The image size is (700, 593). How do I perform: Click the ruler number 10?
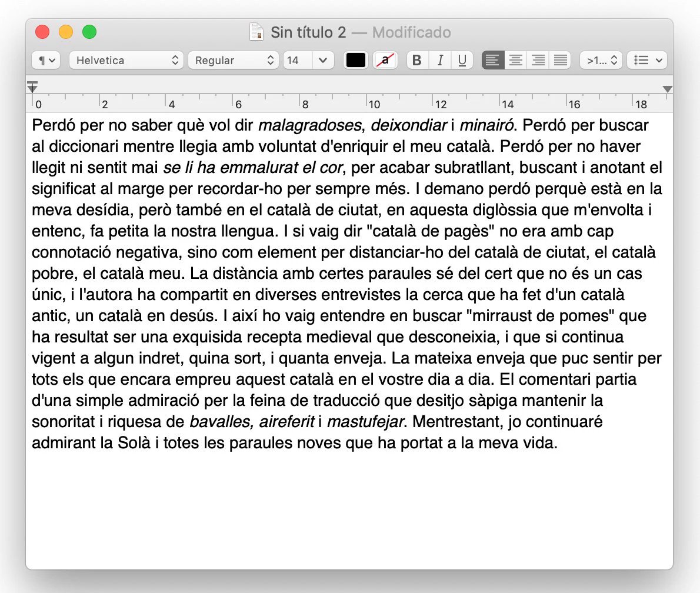pyautogui.click(x=374, y=105)
